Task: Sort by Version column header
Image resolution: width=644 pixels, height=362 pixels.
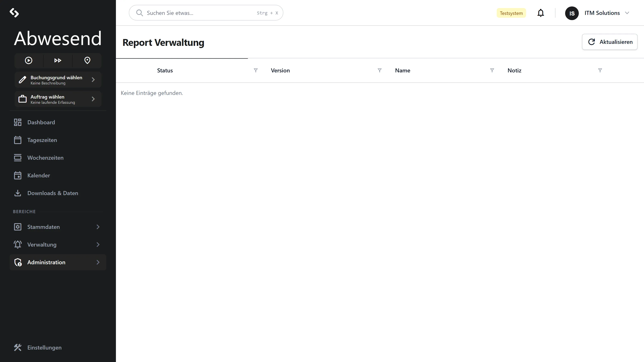Action: pyautogui.click(x=281, y=71)
